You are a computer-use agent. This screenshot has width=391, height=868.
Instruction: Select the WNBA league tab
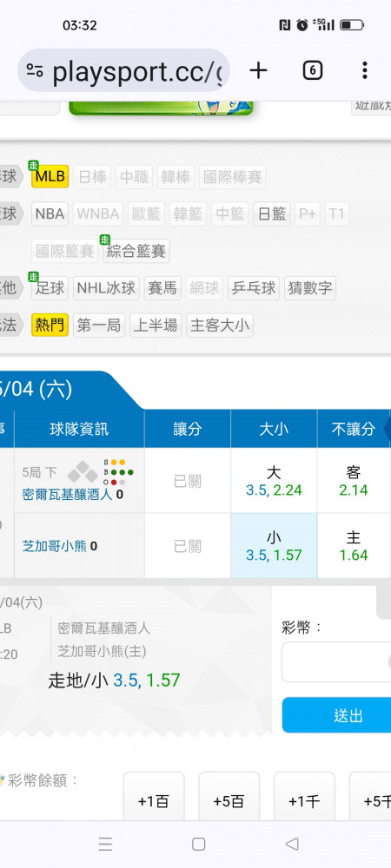(98, 214)
